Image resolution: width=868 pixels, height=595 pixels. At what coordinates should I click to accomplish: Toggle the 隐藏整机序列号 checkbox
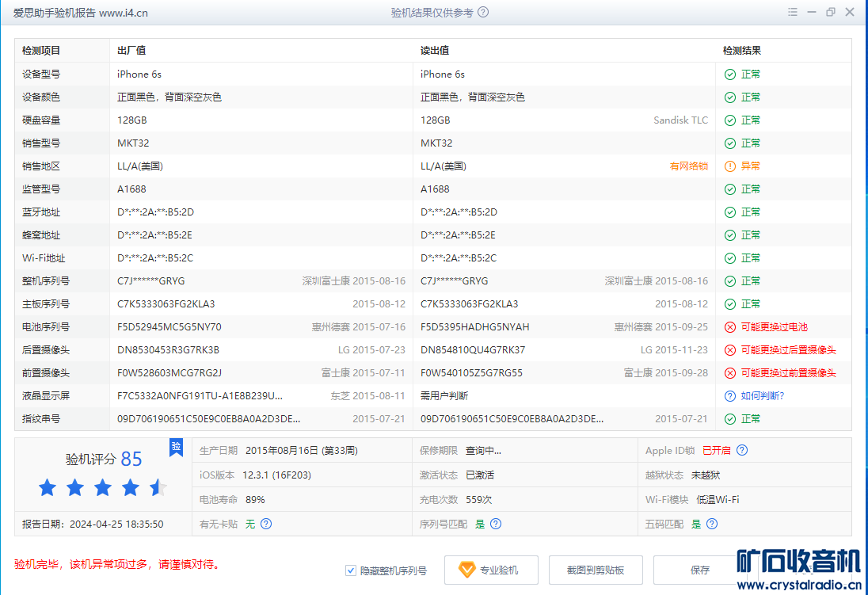(x=351, y=570)
